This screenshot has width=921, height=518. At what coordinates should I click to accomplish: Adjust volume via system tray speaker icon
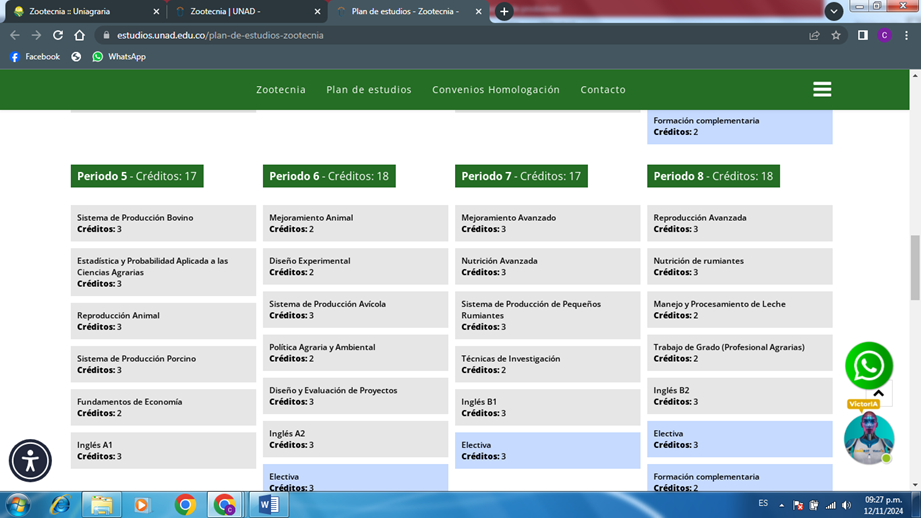point(846,505)
